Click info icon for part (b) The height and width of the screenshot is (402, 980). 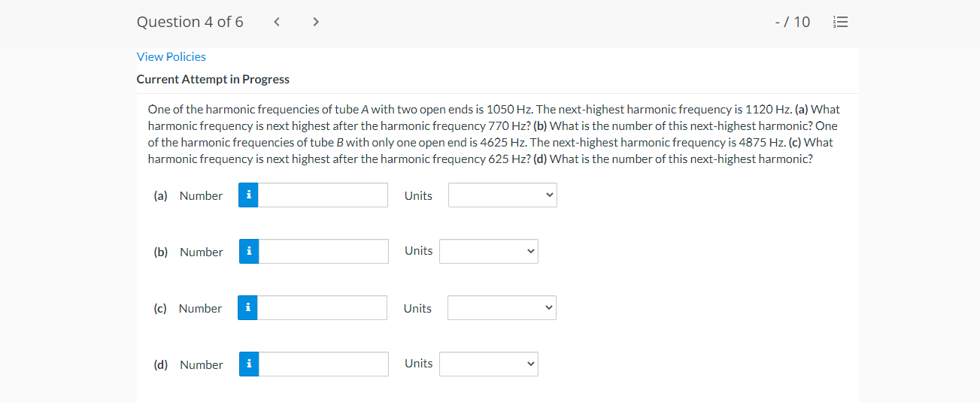pos(249,251)
